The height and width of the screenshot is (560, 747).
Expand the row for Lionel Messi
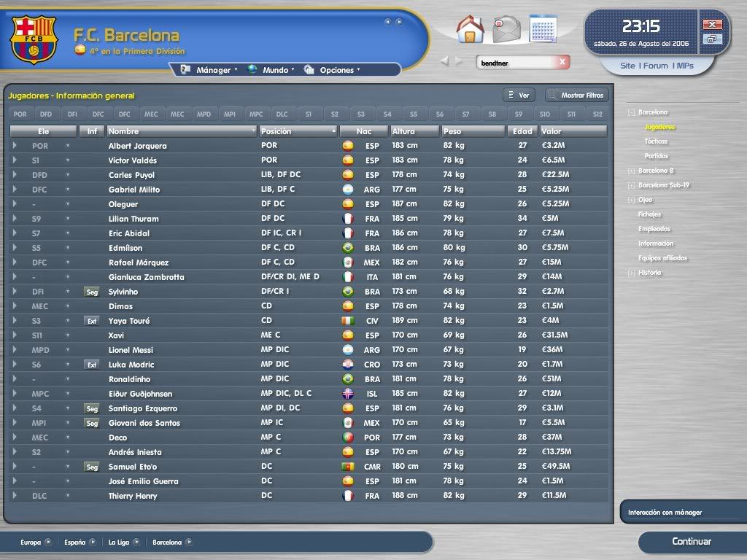pos(15,349)
